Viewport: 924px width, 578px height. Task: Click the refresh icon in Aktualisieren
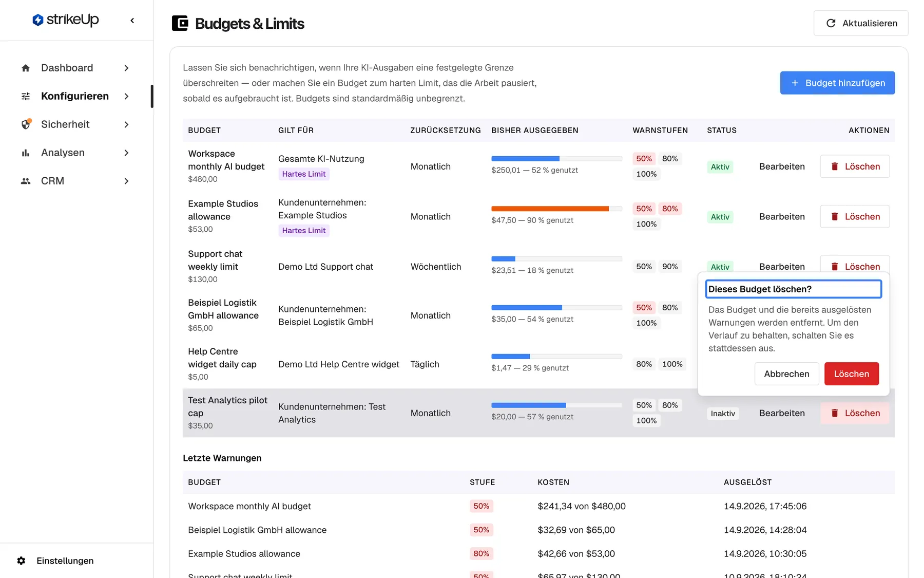pyautogui.click(x=831, y=23)
